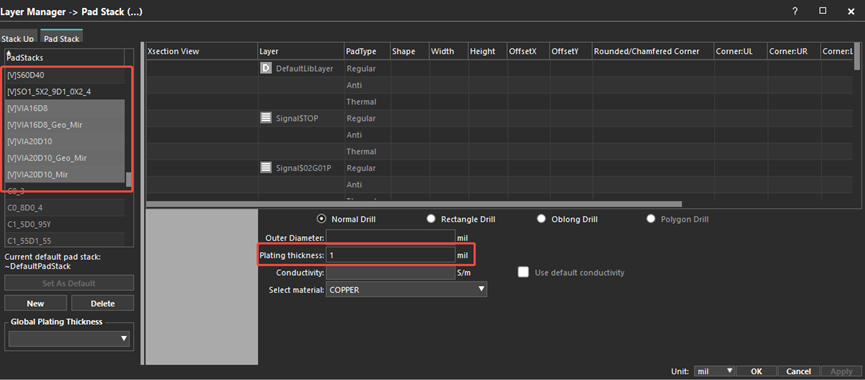Click the PadType column header
Viewport: 865px width, 380px height.
click(x=367, y=51)
